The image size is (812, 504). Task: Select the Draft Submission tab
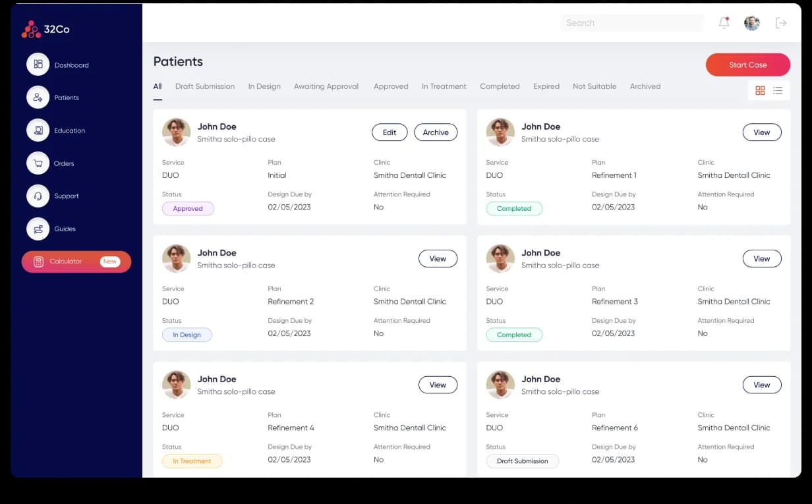click(205, 86)
